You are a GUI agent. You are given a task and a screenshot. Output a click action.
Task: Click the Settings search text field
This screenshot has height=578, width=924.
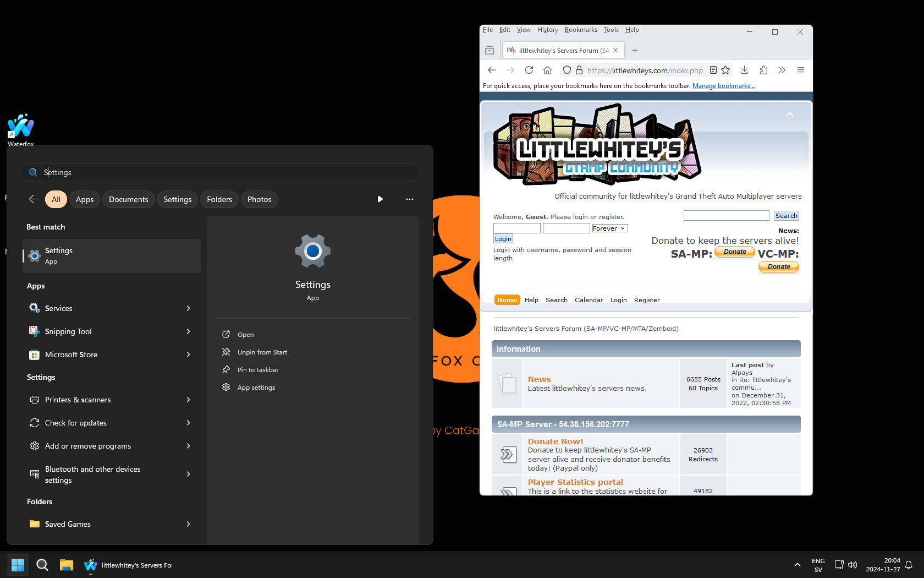point(220,172)
